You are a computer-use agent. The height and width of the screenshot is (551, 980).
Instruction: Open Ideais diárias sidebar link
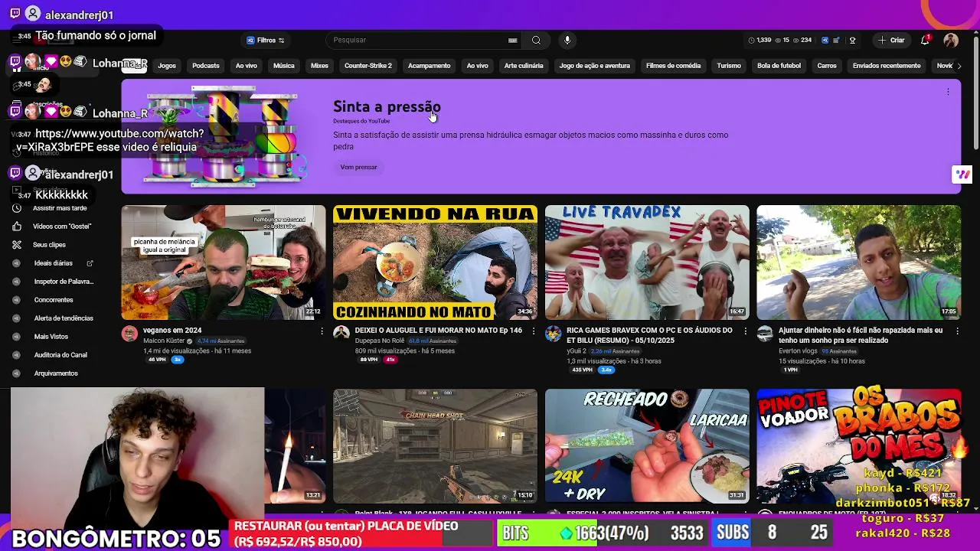(x=52, y=263)
